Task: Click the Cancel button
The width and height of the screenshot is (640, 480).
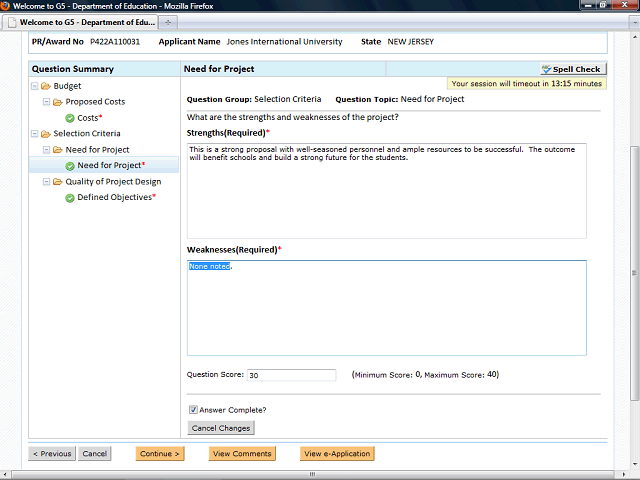Action: click(94, 453)
